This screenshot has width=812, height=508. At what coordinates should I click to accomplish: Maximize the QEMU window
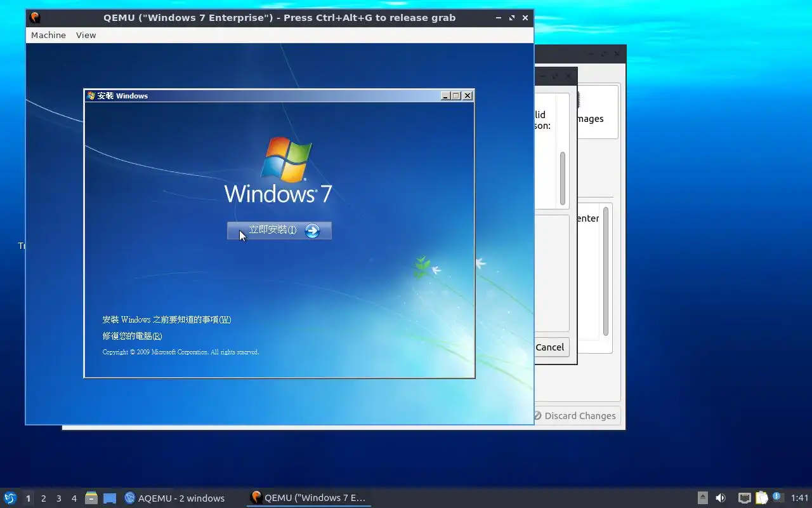click(x=512, y=18)
